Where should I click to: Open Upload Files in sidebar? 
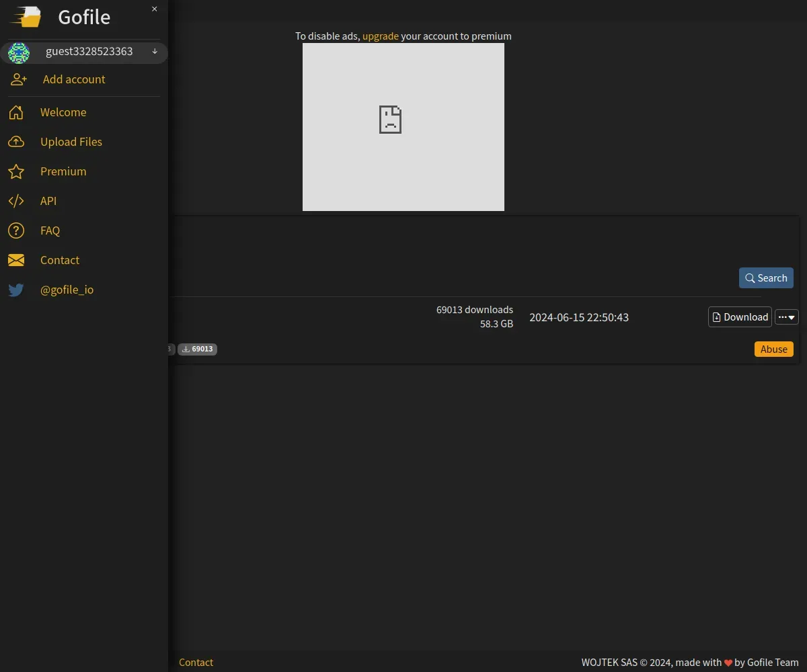tap(71, 142)
